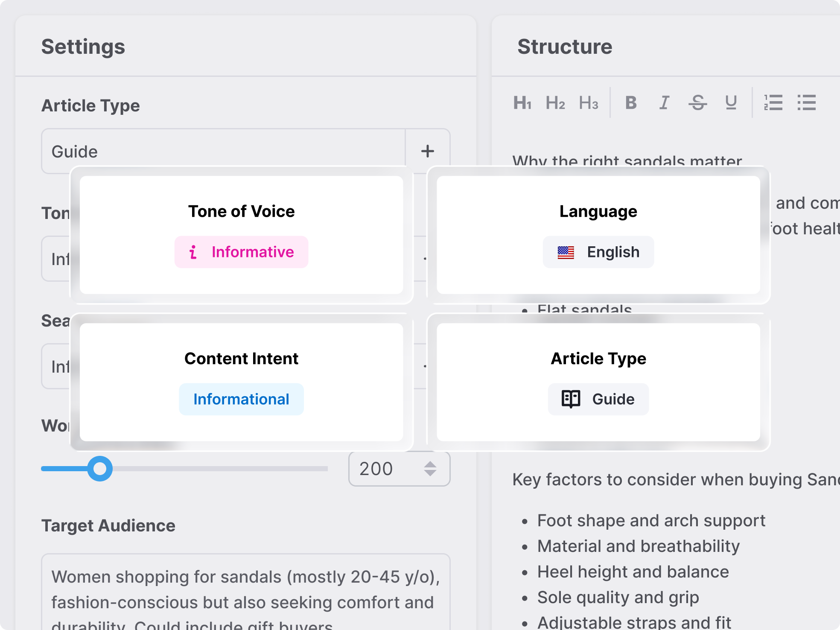Toggle italic formatting
The image size is (840, 630).
pos(664,103)
